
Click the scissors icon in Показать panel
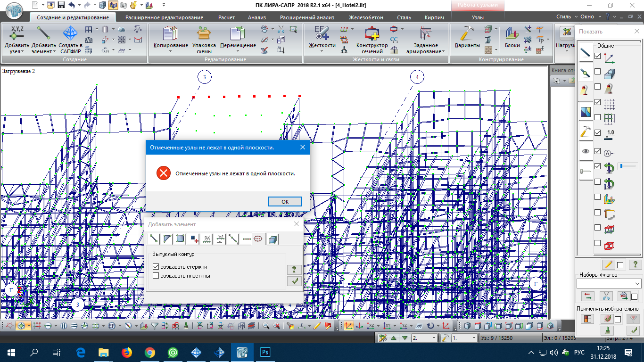606,296
